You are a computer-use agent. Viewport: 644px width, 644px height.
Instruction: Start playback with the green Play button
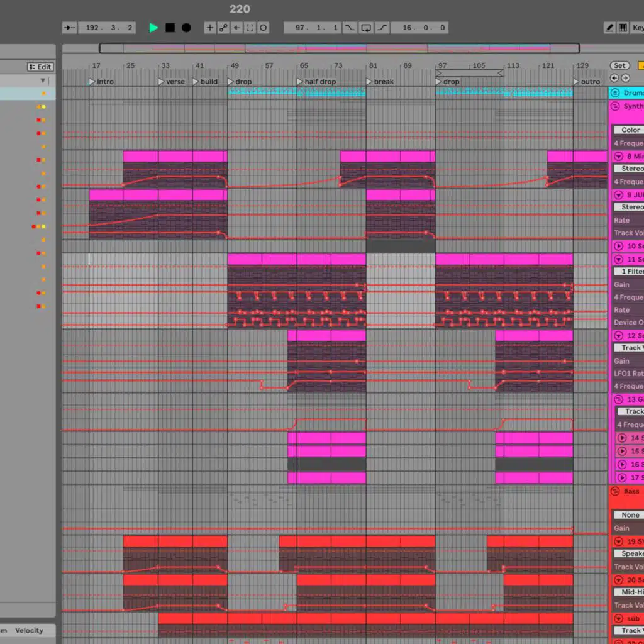(x=153, y=28)
